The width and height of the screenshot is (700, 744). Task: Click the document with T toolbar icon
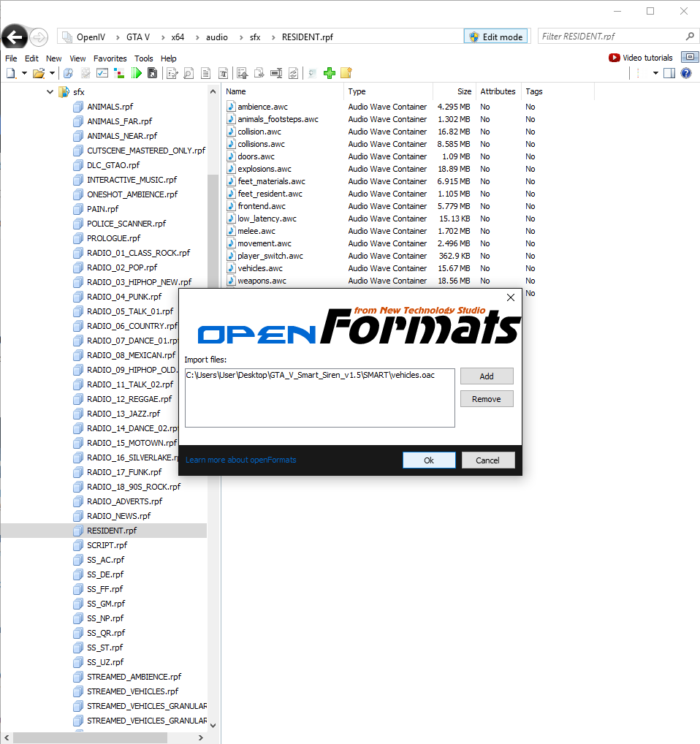[223, 73]
